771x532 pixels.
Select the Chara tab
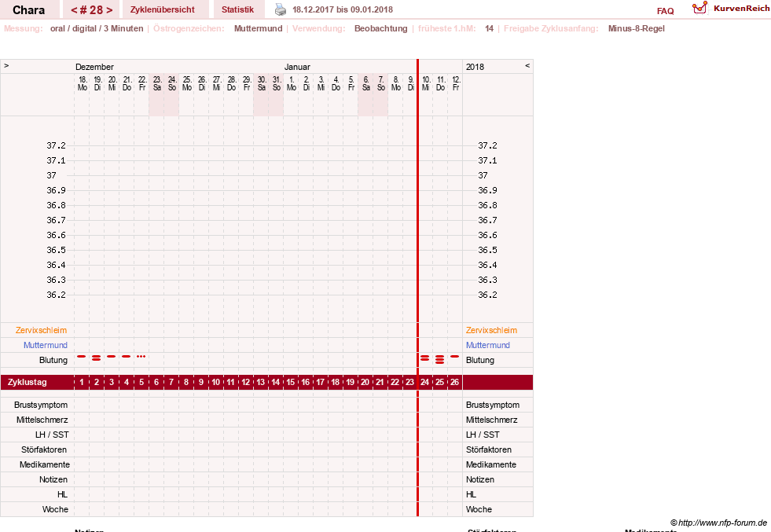(28, 10)
